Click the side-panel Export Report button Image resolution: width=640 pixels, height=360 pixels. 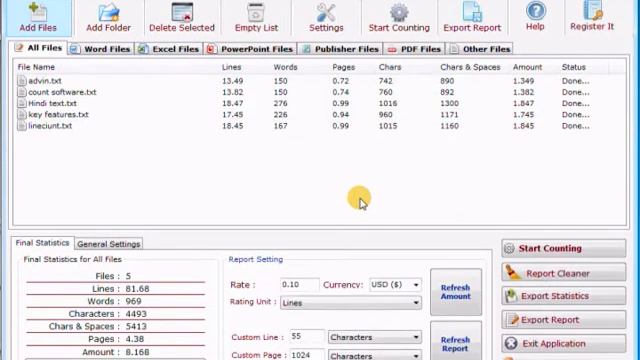coord(564,320)
